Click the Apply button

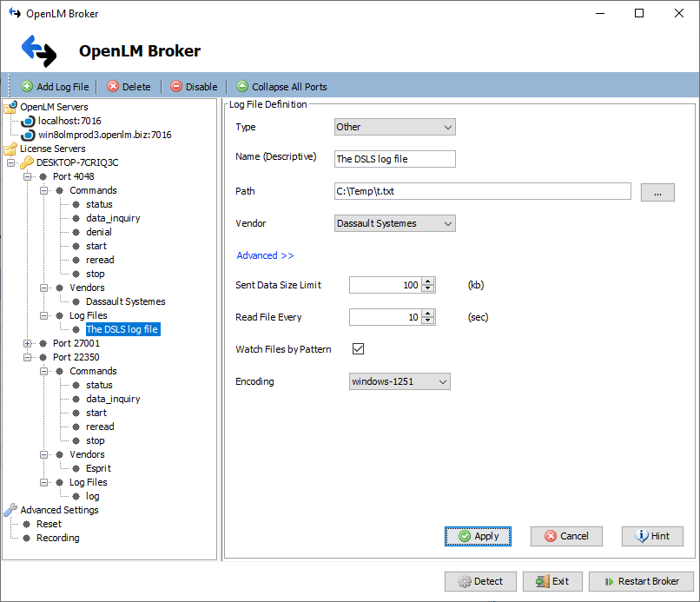478,536
